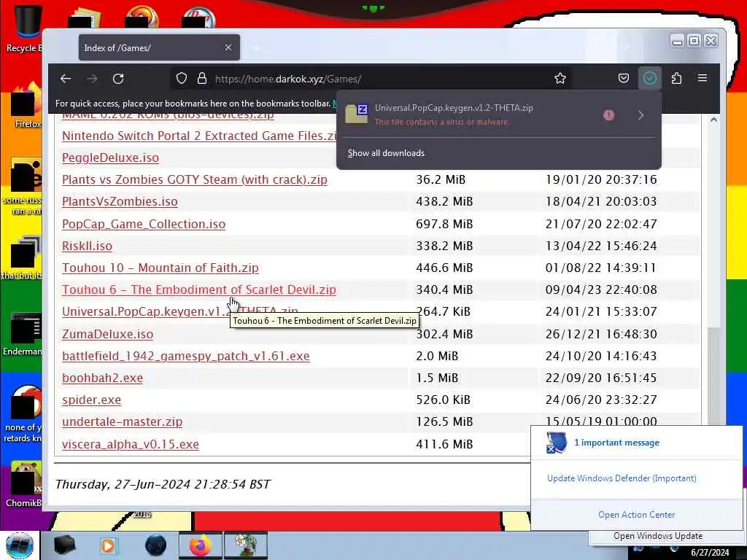Bookmark this page with the star icon
This screenshot has width=747, height=560.
tap(560, 79)
